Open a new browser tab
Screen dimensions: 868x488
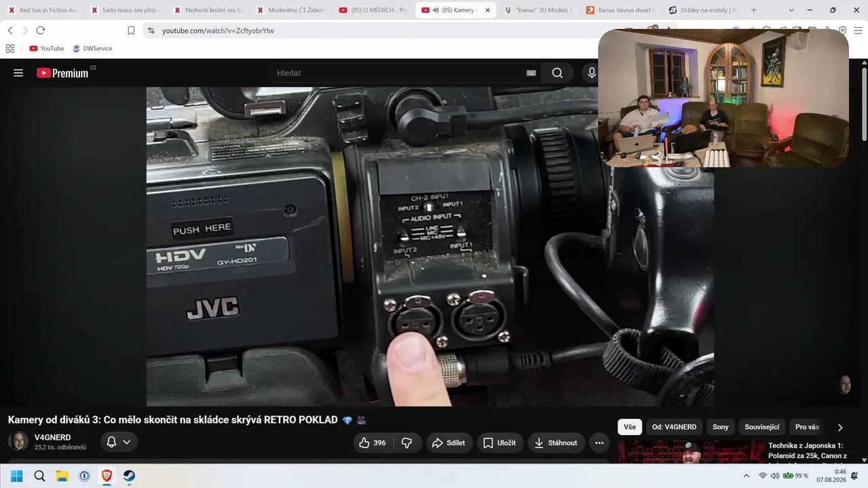753,10
